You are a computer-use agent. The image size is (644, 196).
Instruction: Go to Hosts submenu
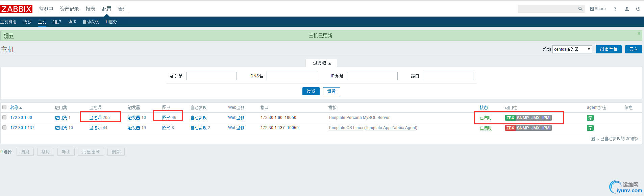42,22
